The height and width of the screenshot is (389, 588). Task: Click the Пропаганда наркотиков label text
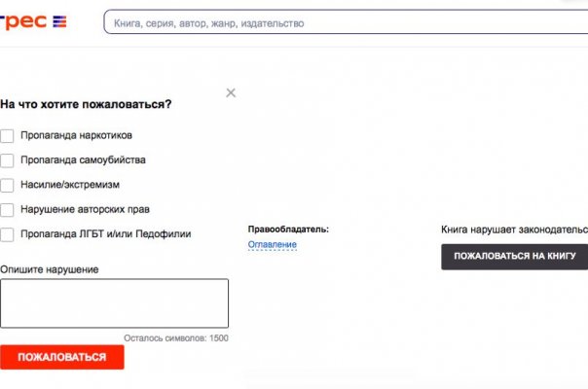point(76,135)
